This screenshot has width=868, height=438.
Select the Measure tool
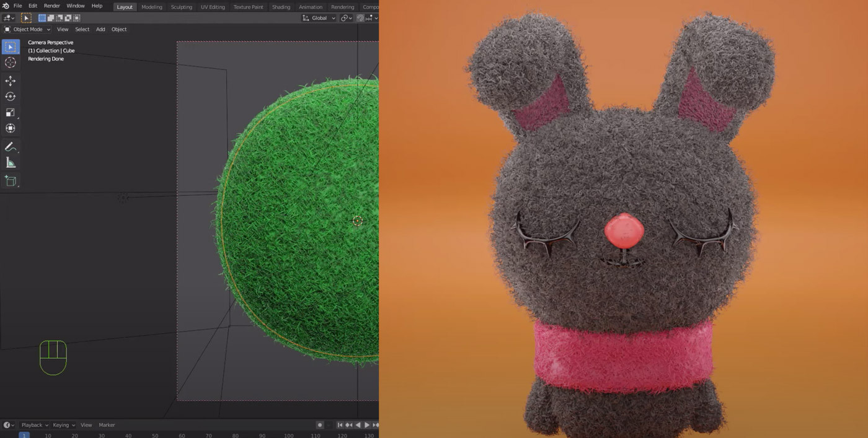(10, 162)
